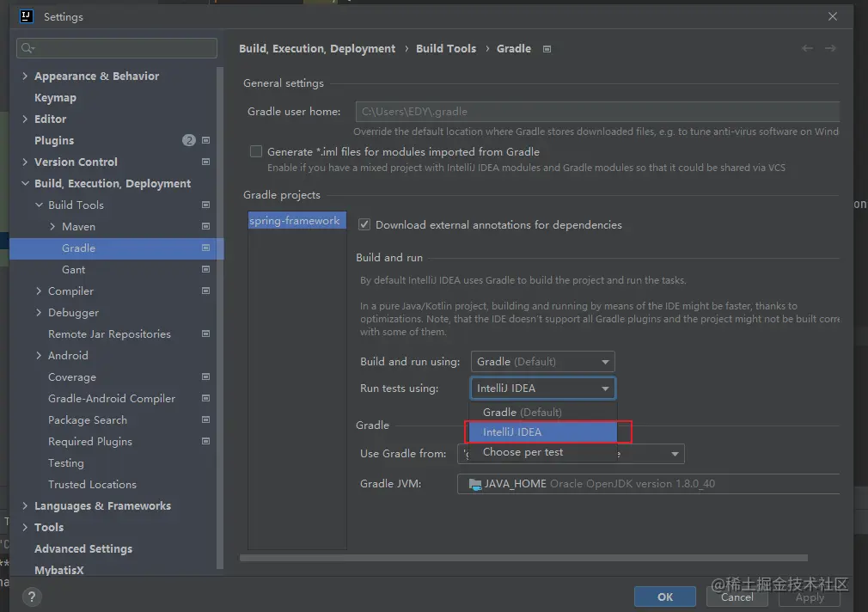Click the project icon beside Coverage
The height and width of the screenshot is (612, 868).
(206, 376)
